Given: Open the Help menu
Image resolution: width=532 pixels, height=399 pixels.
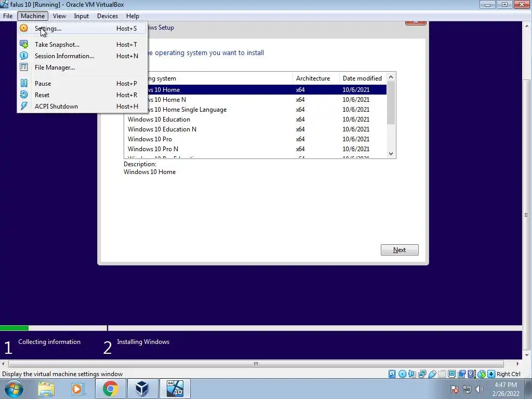Looking at the screenshot, I should [x=132, y=16].
